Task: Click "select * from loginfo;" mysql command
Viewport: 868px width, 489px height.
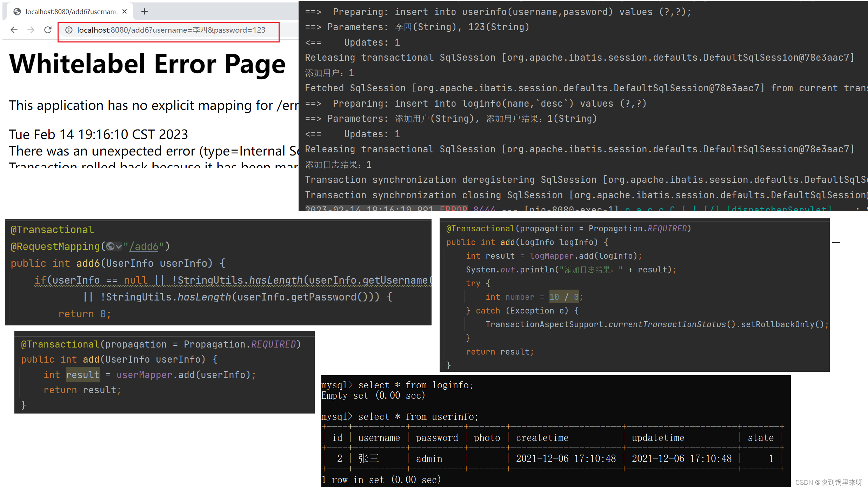Action: 416,385
